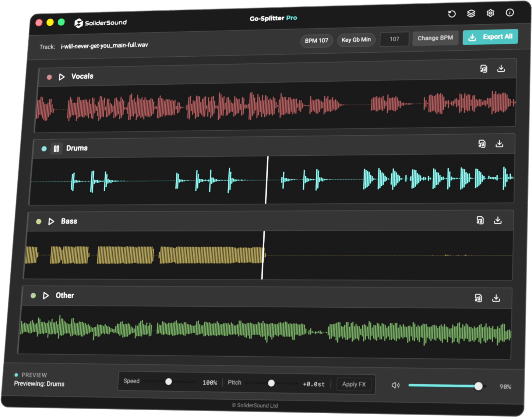Click the BPM 107 badge
Screen dimensions: 532x417
(317, 41)
